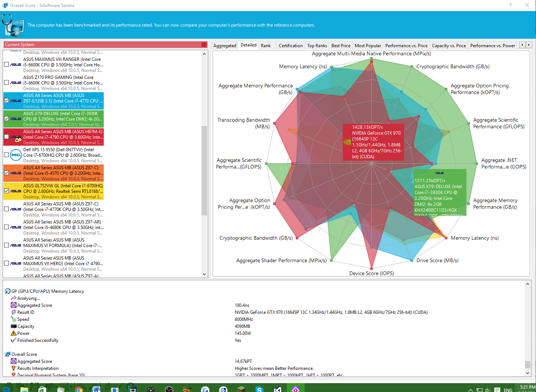Click the Dell logo on XPS 15 row
The width and height of the screenshot is (536, 392).
[16, 155]
